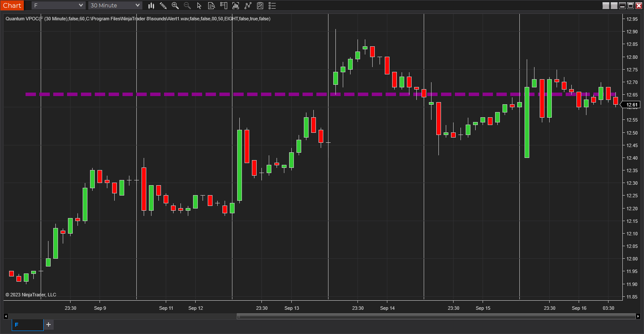Maximize the chart window
The image size is (644, 334).
(631, 6)
